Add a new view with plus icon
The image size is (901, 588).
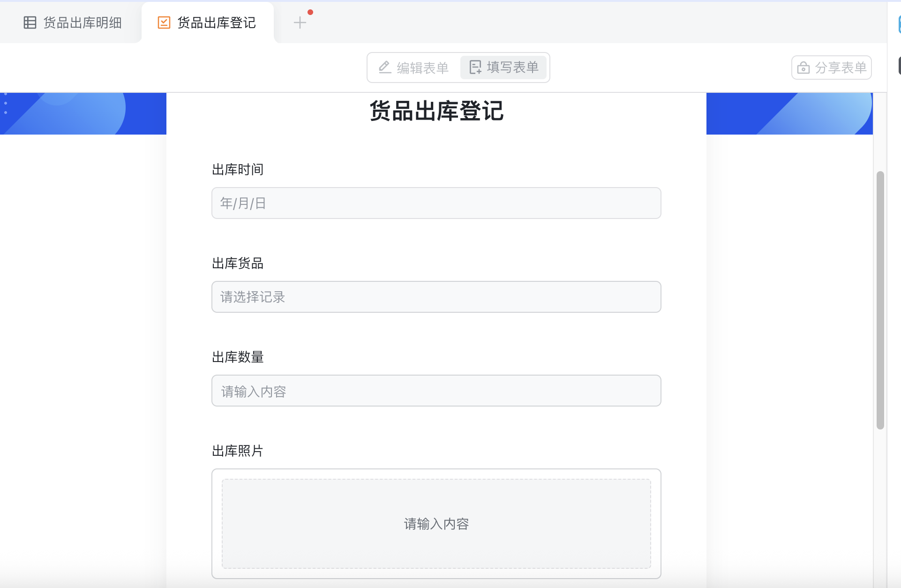pyautogui.click(x=300, y=23)
